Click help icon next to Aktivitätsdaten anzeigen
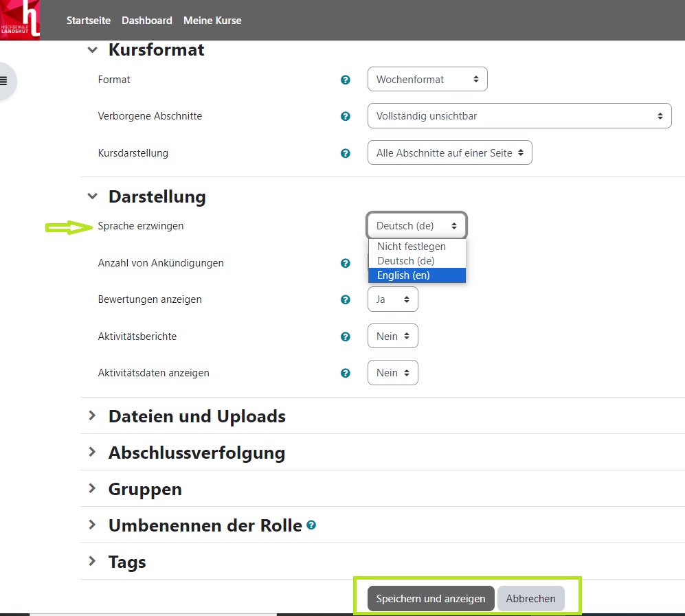 click(x=346, y=373)
